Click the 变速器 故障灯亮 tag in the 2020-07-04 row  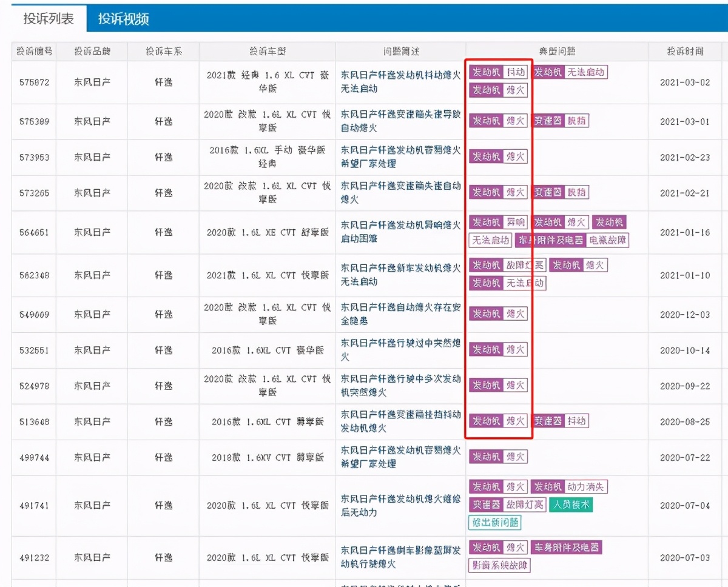click(507, 505)
